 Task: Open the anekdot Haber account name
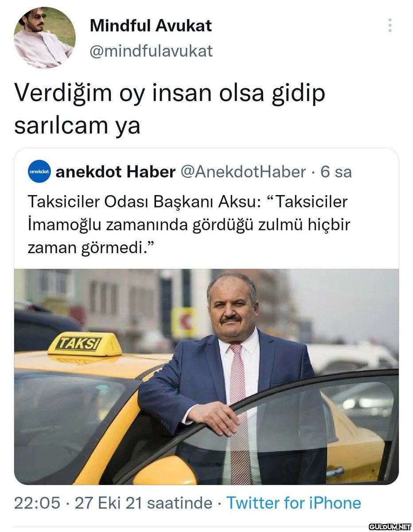115,172
